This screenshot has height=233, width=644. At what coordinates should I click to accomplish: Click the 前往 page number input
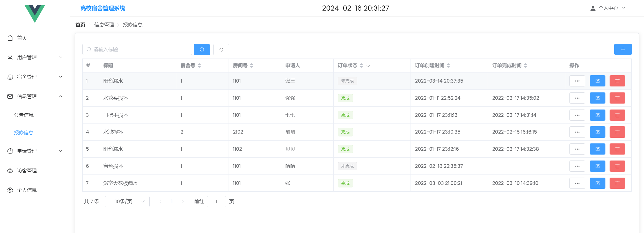[216, 201]
